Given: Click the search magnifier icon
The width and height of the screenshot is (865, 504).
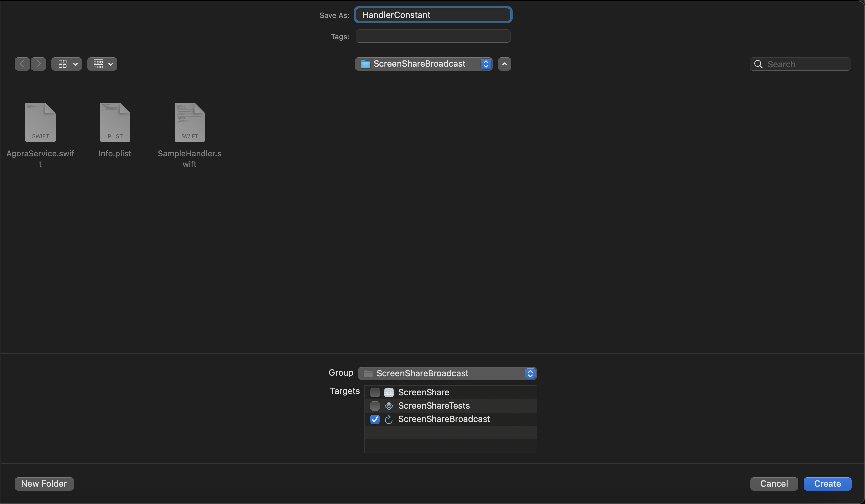Looking at the screenshot, I should (759, 64).
